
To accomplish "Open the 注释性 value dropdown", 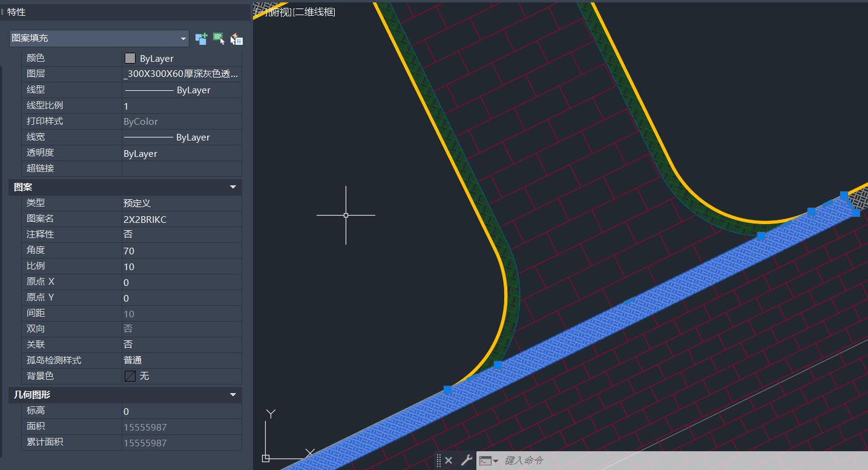I will pos(182,234).
